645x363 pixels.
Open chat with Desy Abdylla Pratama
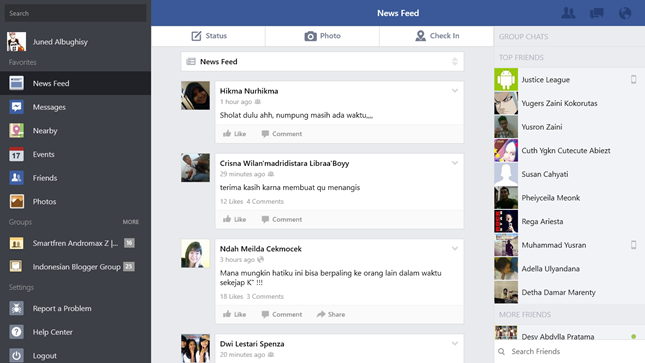click(x=569, y=334)
